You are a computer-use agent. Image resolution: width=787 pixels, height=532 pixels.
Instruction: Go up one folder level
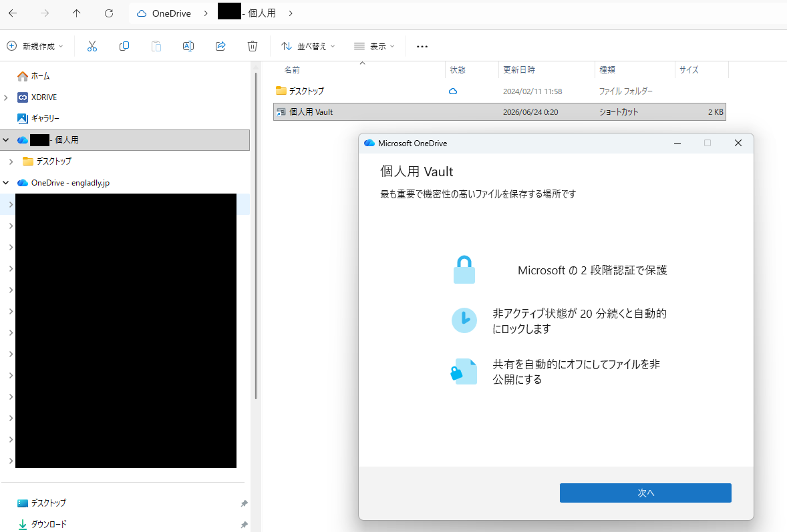click(76, 13)
